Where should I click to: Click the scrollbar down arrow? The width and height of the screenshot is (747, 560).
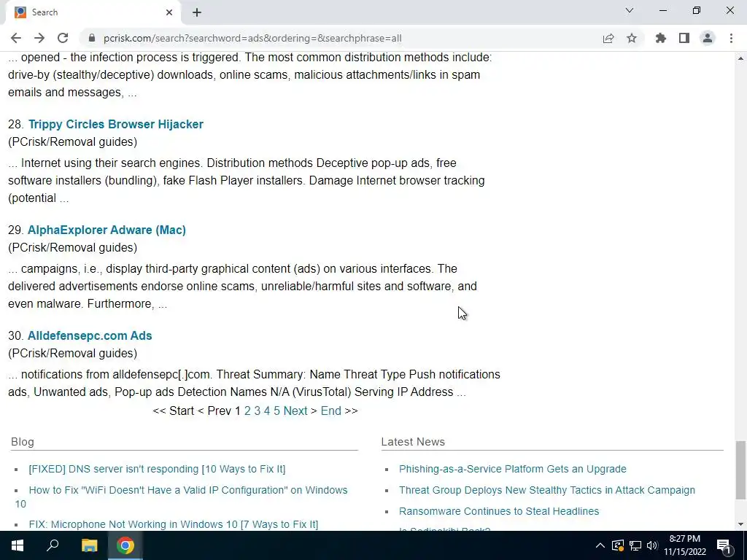740,524
